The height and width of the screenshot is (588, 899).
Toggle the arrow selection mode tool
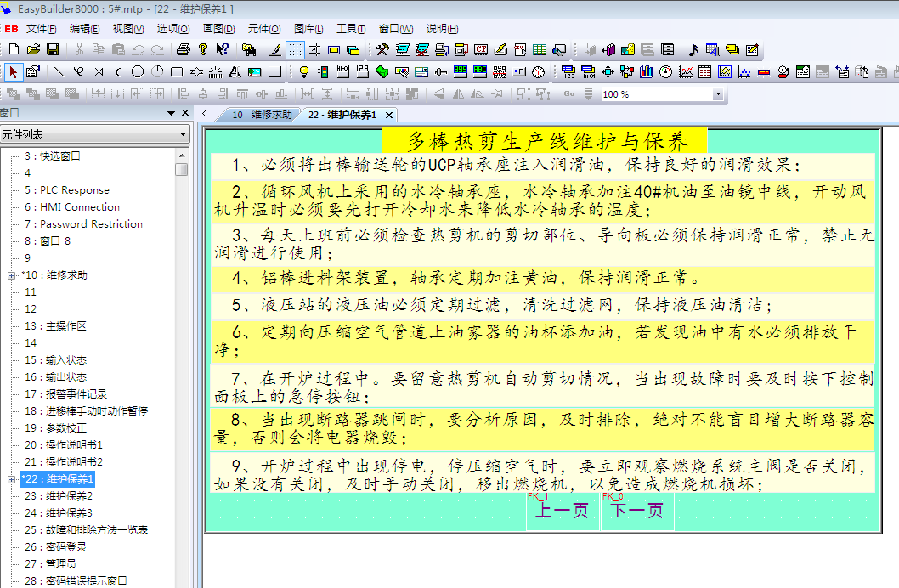[13, 71]
